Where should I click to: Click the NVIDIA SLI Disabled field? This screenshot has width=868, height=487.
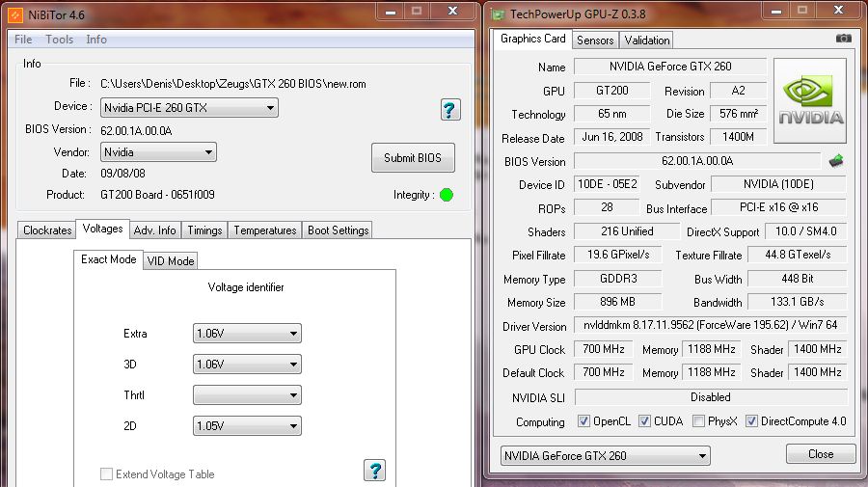[711, 397]
